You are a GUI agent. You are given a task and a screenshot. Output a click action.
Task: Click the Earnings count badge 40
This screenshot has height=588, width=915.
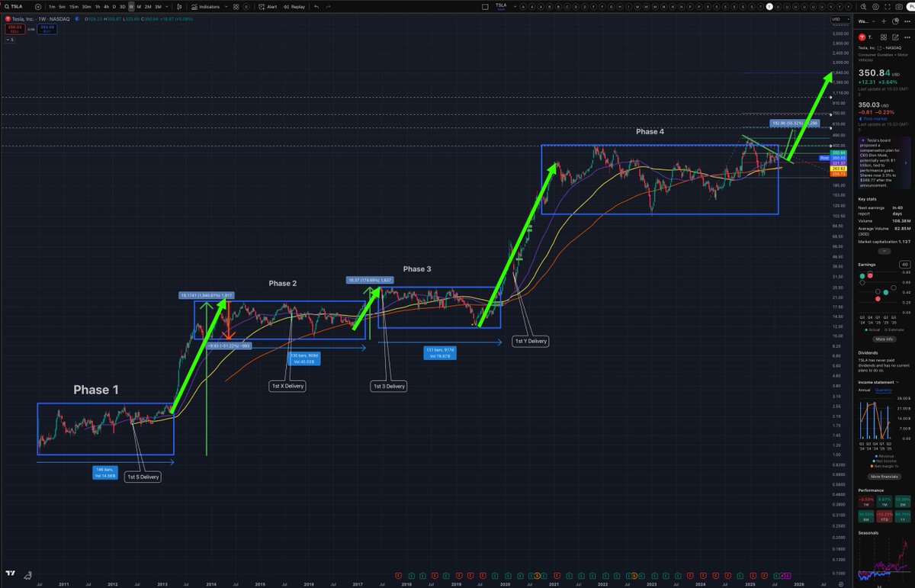904,265
